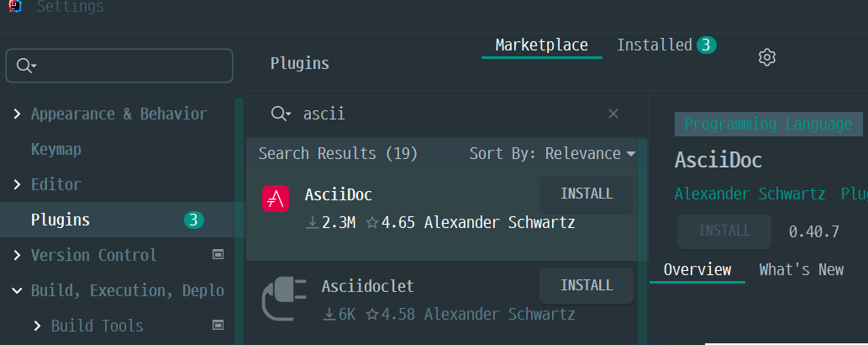
Task: Open the What's New tab
Action: pyautogui.click(x=801, y=269)
